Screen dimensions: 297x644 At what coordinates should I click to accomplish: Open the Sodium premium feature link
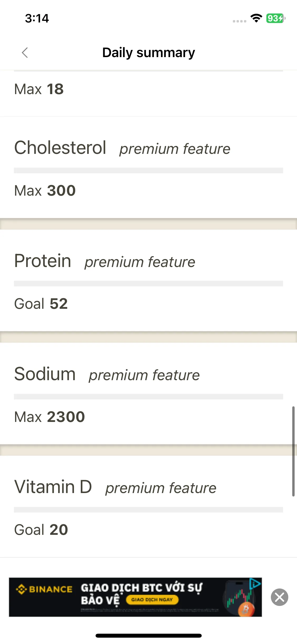pyautogui.click(x=144, y=375)
